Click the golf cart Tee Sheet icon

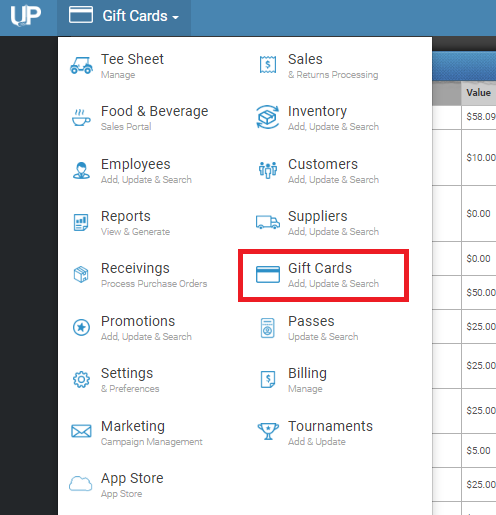[x=81, y=65]
